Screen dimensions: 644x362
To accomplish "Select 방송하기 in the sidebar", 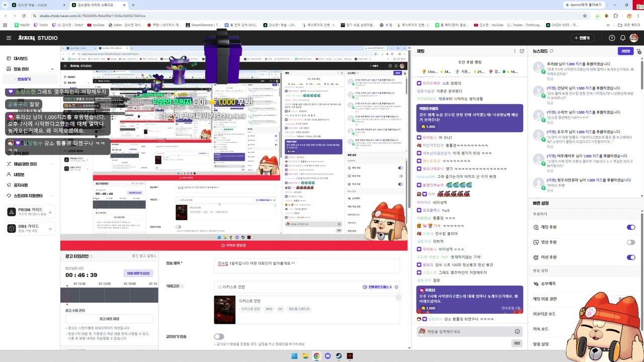I will click(24, 79).
